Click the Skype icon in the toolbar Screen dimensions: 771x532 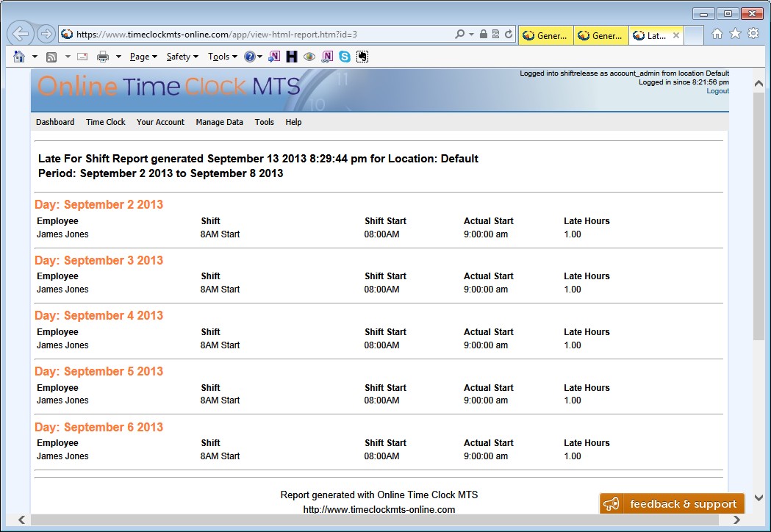pos(345,57)
